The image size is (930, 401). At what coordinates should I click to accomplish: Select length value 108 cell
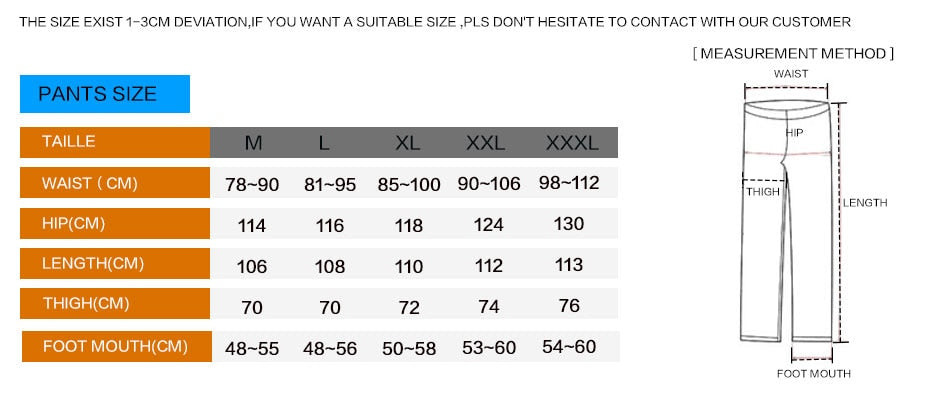click(330, 266)
